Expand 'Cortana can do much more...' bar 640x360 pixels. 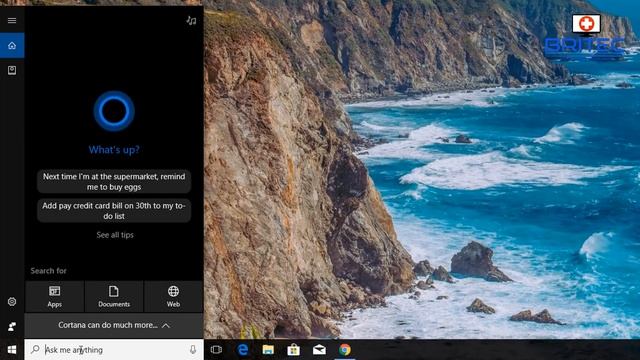pos(114,325)
